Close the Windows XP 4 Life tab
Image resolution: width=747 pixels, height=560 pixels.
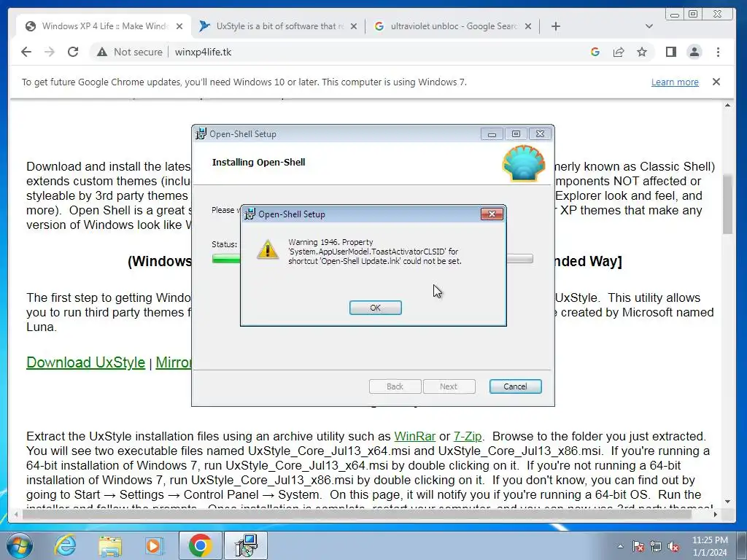pos(179,26)
